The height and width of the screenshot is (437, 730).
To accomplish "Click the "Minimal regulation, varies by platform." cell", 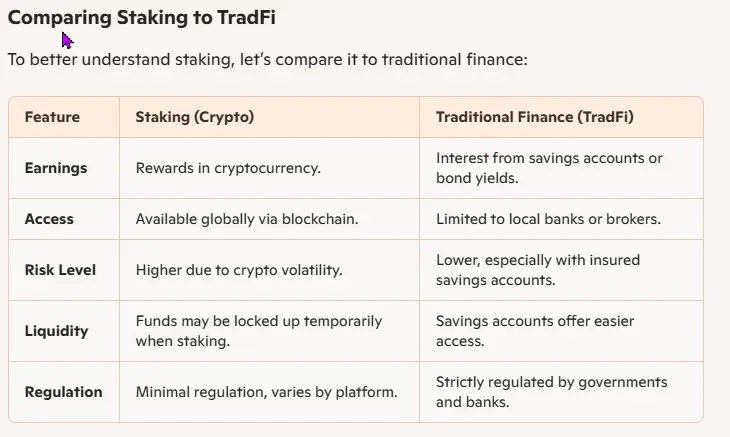I will click(266, 392).
